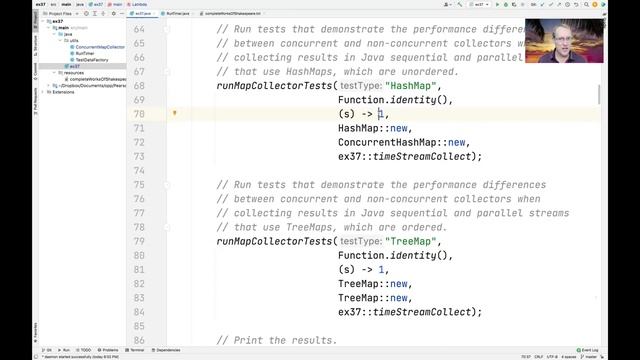Open the Terminal tool window
Viewport: 640px width, 360px height.
135,350
